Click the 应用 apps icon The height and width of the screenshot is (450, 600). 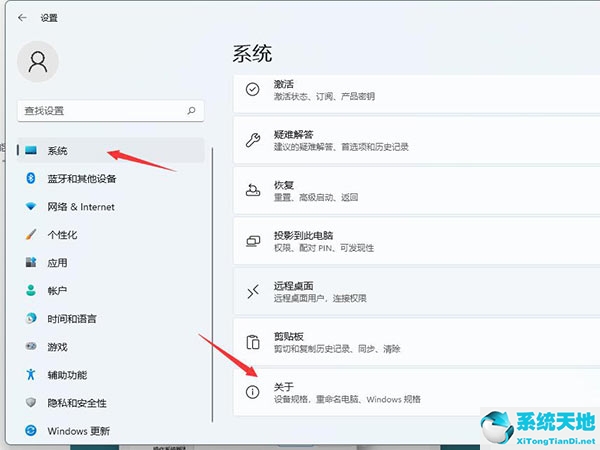point(31,262)
